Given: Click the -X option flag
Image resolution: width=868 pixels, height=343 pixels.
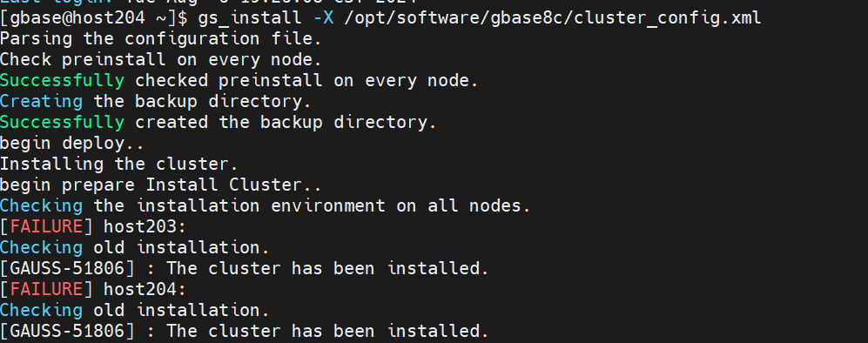Looking at the screenshot, I should click(x=323, y=18).
